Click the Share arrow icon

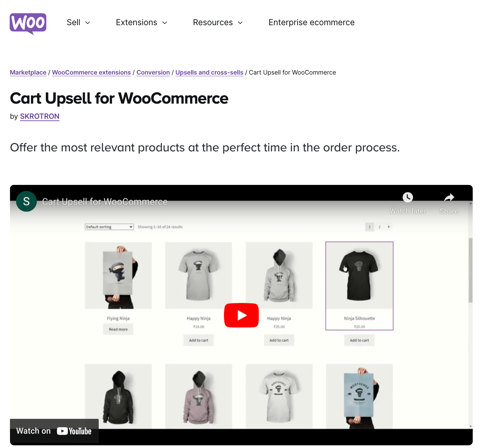[449, 197]
